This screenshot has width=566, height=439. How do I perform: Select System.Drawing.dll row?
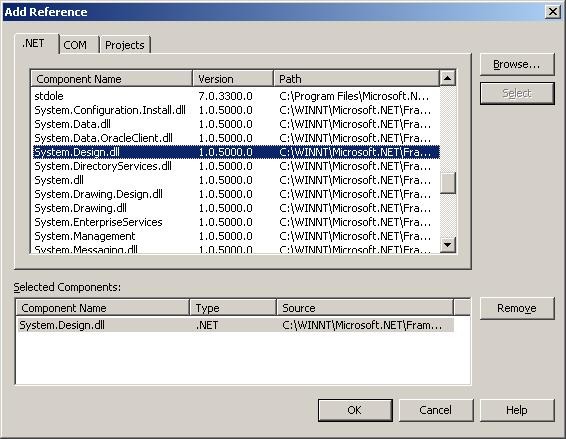(x=236, y=208)
